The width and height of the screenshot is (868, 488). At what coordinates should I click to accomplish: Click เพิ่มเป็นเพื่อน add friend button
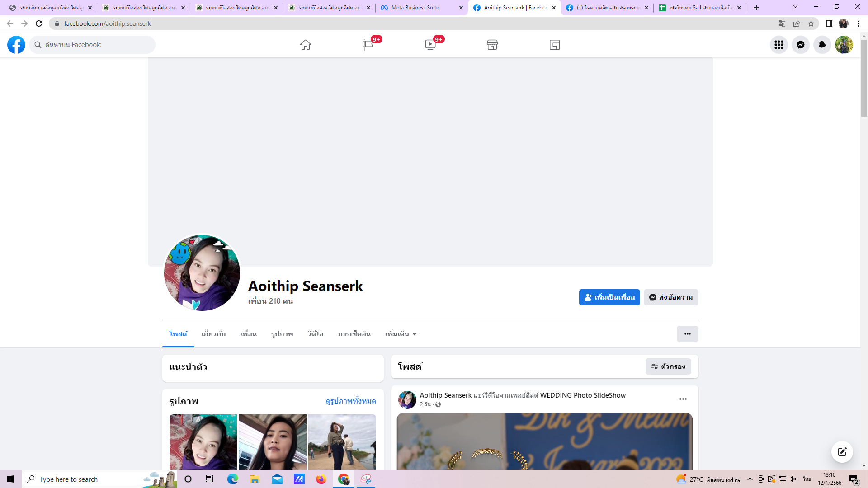(x=609, y=297)
